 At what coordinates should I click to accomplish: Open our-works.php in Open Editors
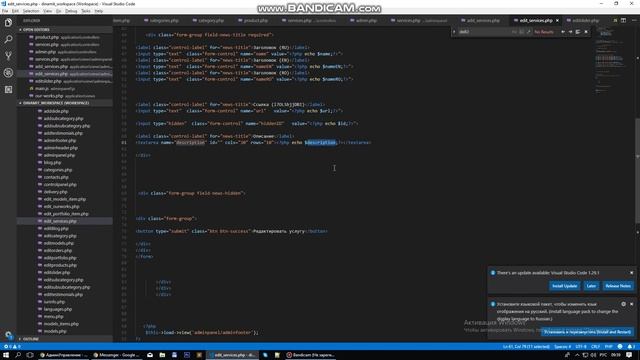point(65,96)
